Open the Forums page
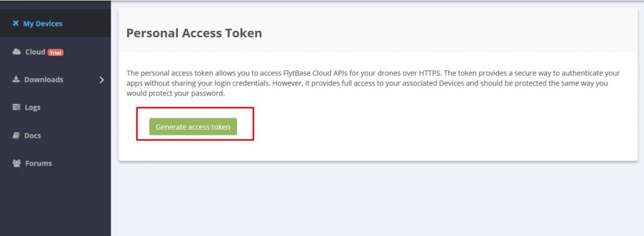The width and height of the screenshot is (644, 236). coord(55,163)
